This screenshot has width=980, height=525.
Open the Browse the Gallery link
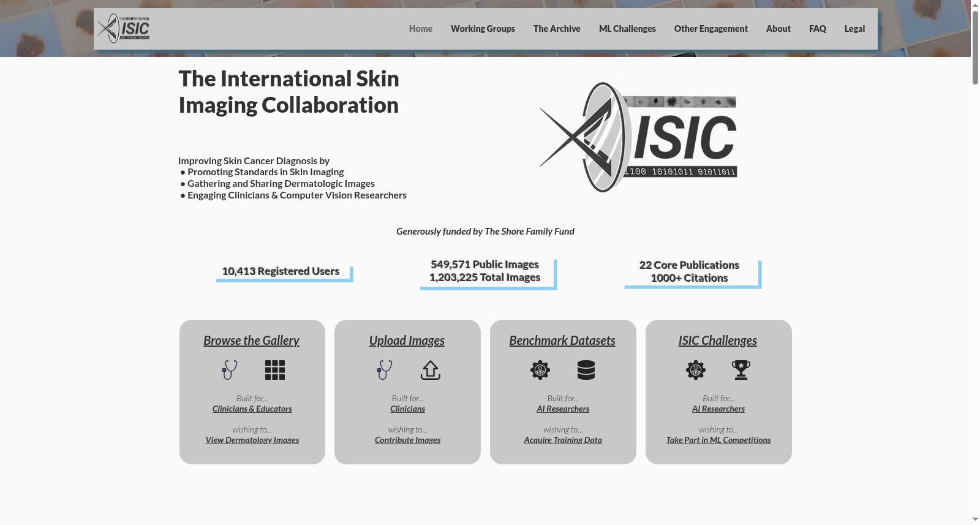click(x=251, y=341)
